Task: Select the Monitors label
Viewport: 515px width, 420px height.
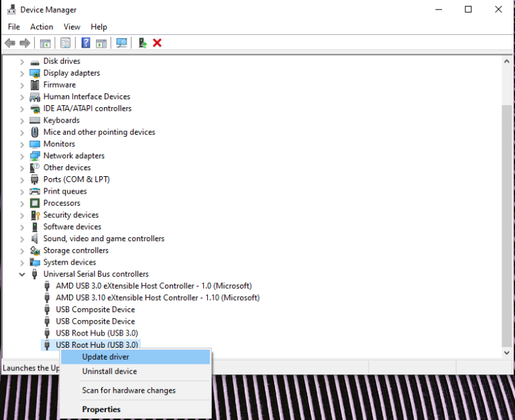Action: (59, 144)
